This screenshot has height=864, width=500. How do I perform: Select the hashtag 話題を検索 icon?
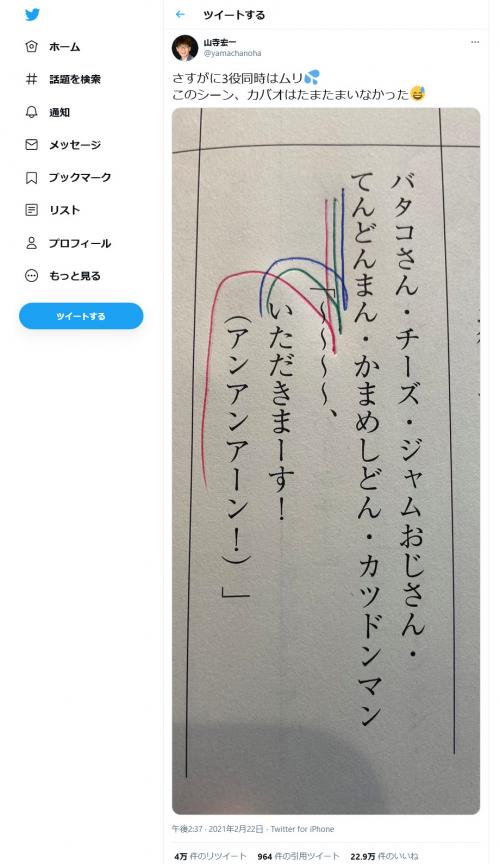(x=32, y=79)
